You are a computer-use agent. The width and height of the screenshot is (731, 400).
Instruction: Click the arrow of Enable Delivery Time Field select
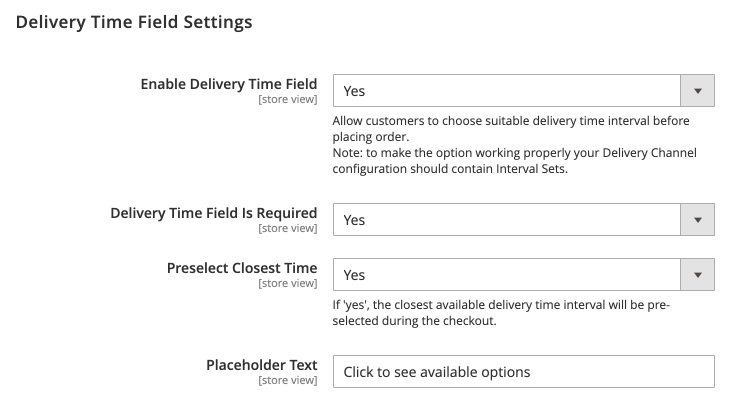click(x=697, y=91)
